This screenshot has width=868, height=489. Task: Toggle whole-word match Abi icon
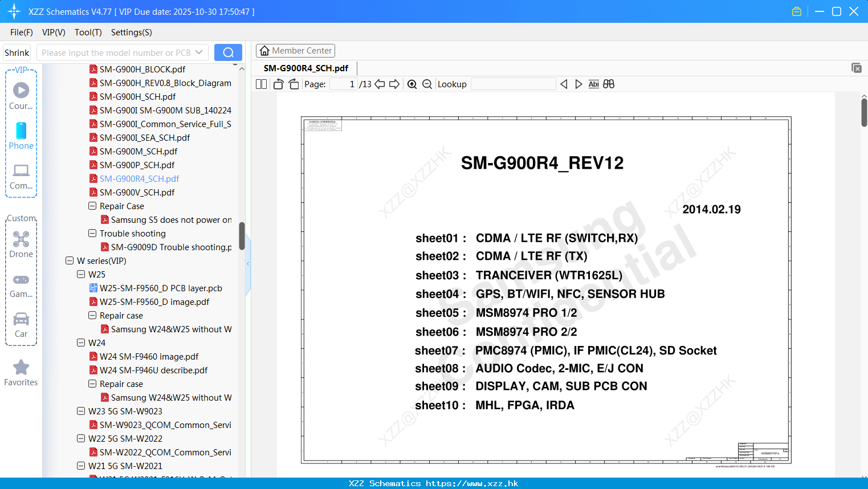(x=594, y=84)
